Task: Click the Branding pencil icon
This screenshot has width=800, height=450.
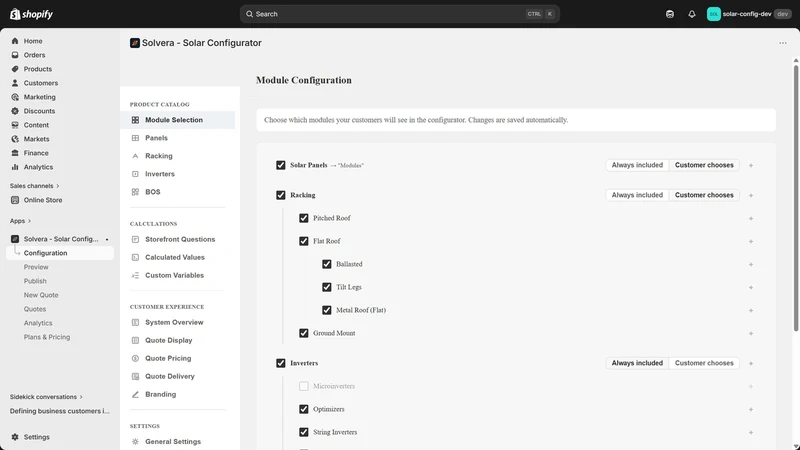Action: tap(135, 394)
